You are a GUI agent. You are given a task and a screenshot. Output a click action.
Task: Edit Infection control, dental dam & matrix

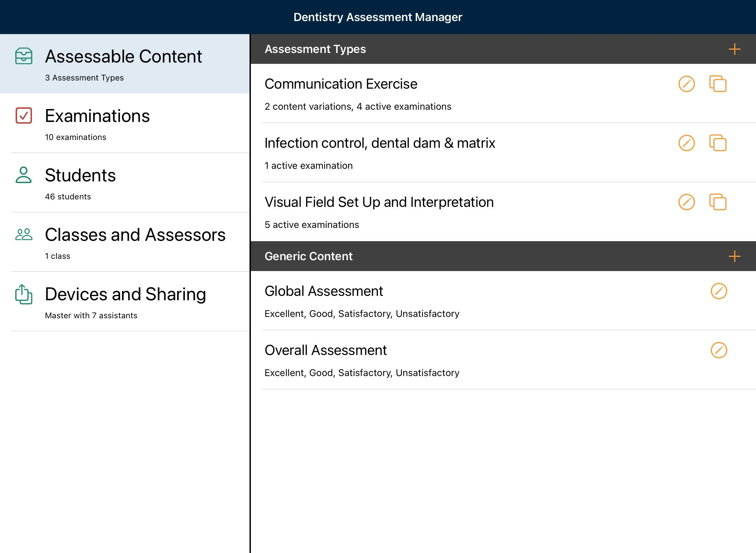pos(686,143)
